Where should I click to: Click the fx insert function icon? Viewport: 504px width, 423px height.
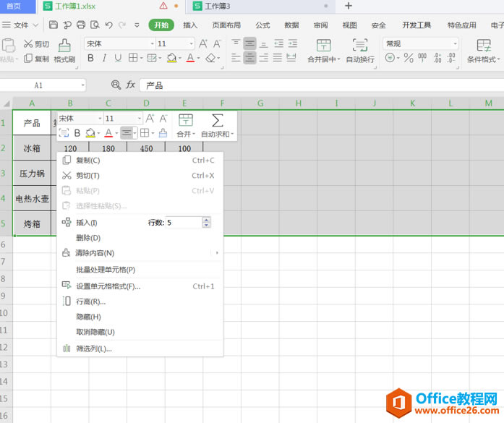(130, 85)
